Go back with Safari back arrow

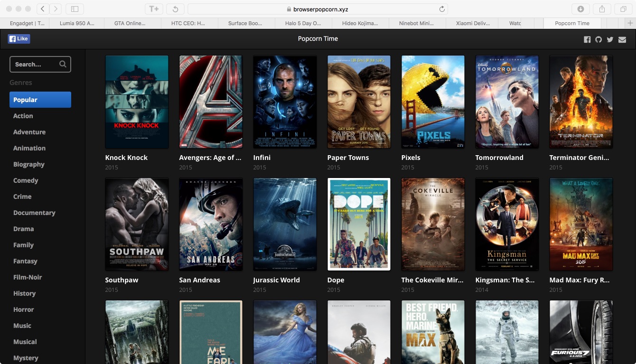(x=43, y=9)
